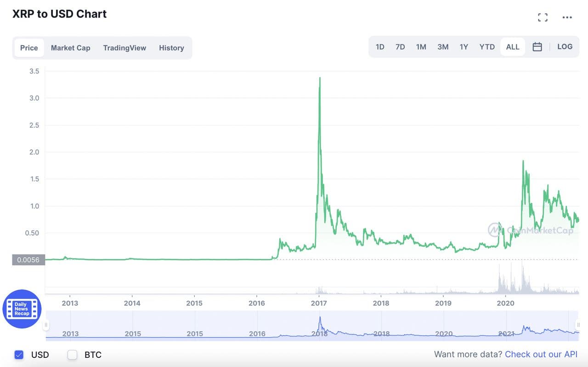Click the CoinMarketCap watermark logo

531,230
